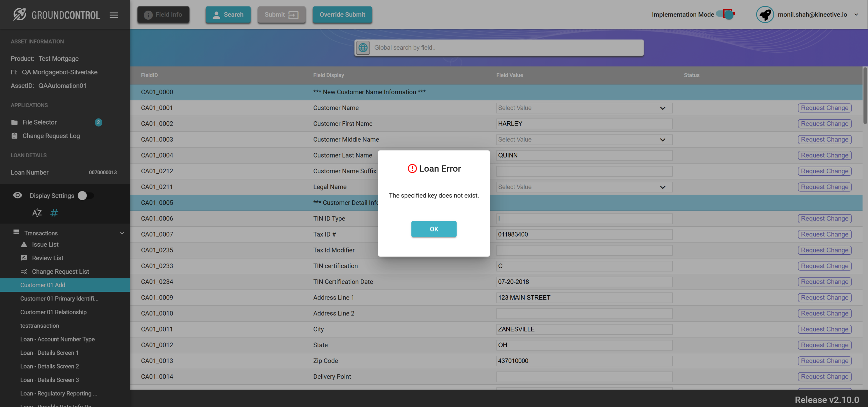This screenshot has height=407, width=868.
Task: Toggle the Display Settings switch
Action: tap(86, 195)
